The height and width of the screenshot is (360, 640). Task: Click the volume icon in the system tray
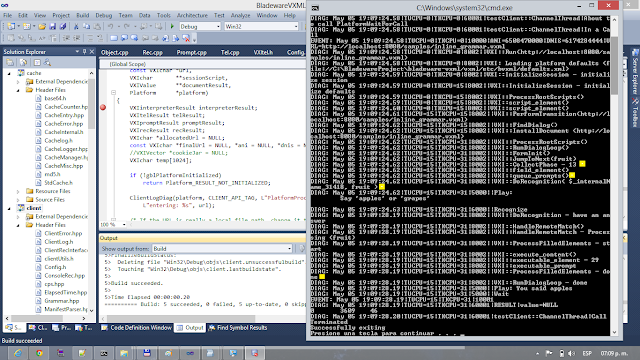click(571, 353)
